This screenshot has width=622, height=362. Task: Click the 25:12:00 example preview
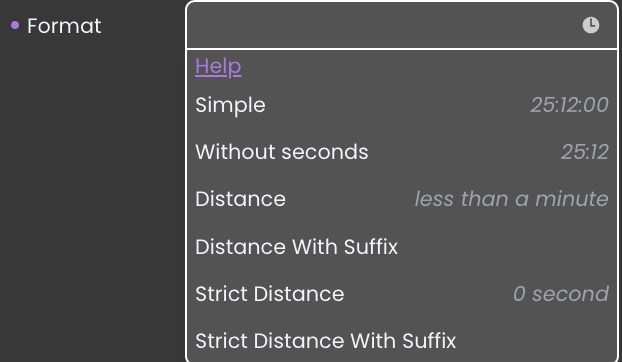pos(569,105)
